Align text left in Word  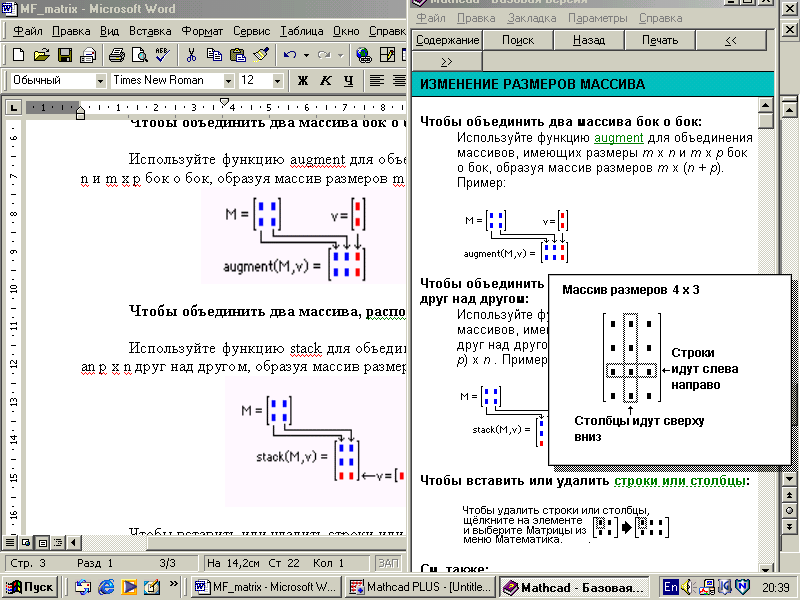tap(377, 80)
